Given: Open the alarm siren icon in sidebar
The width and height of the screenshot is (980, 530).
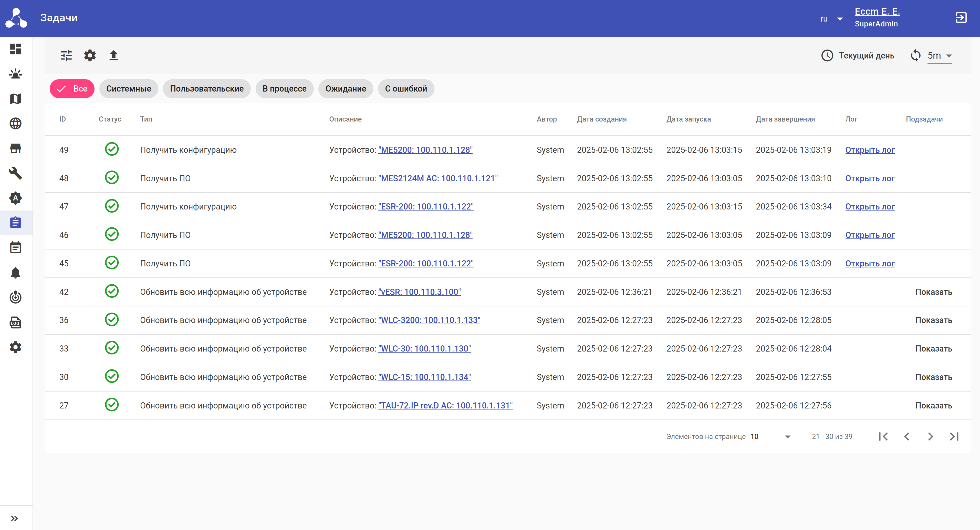Looking at the screenshot, I should [16, 74].
